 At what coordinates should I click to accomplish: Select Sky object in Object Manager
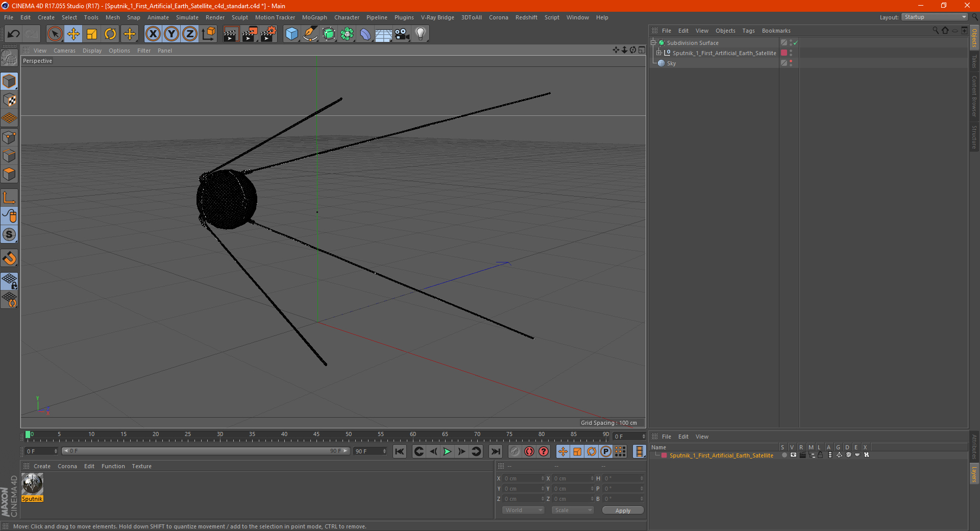coord(671,63)
